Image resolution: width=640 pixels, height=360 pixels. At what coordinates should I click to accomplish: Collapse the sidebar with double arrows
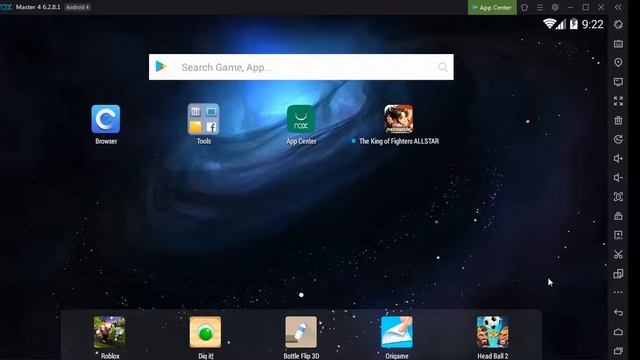[618, 7]
